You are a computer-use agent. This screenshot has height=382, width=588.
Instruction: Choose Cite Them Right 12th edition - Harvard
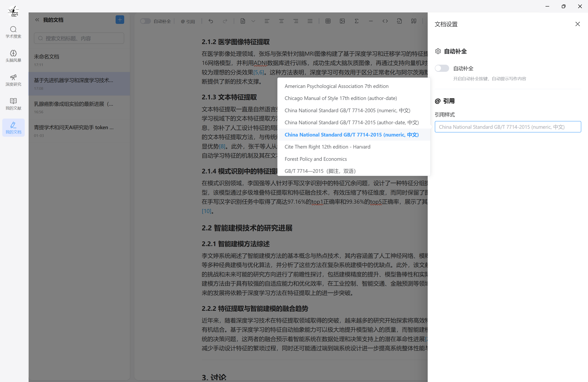pos(327,147)
